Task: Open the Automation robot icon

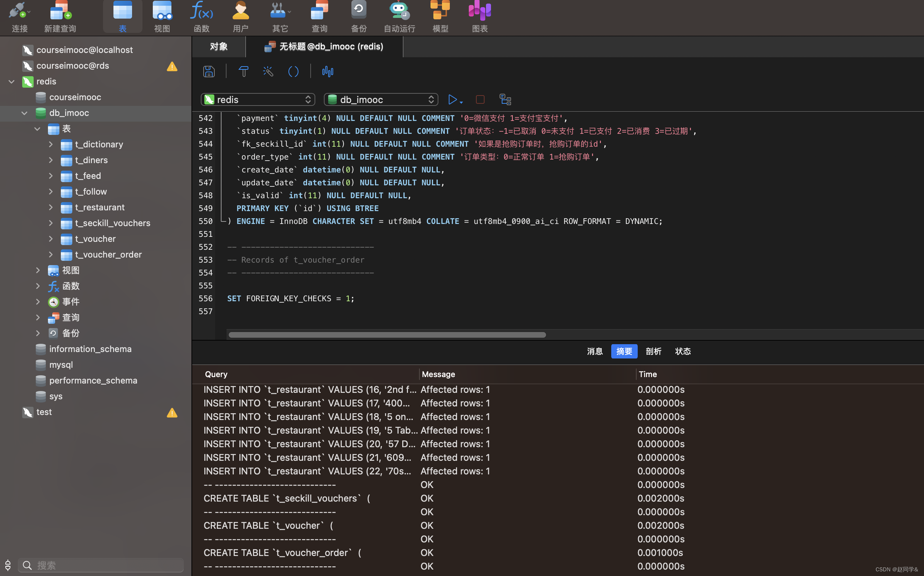Action: click(399, 16)
